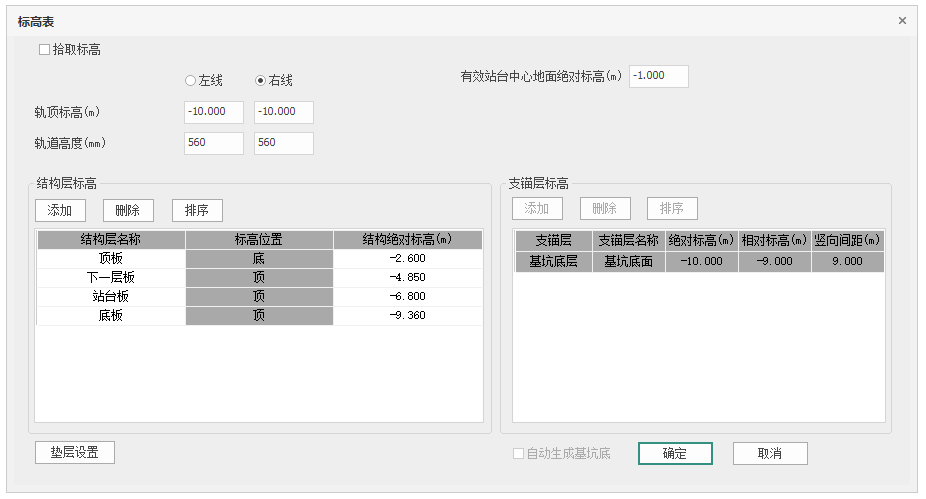
Task: Close the 标高表 dialog window
Action: (x=901, y=20)
